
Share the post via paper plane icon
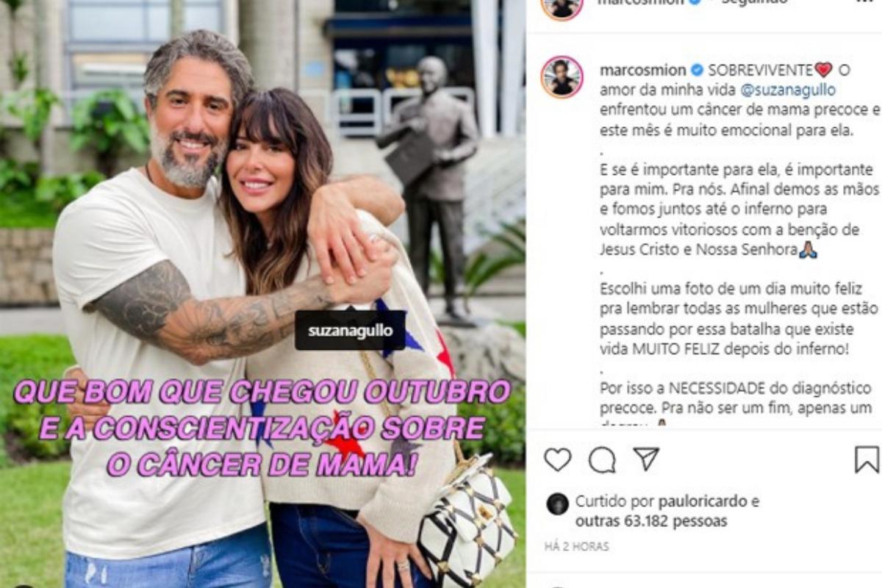(646, 459)
